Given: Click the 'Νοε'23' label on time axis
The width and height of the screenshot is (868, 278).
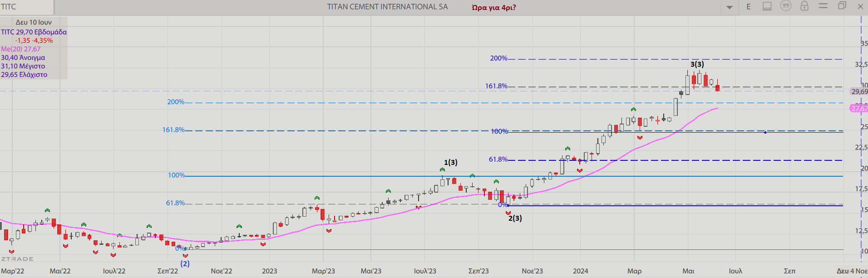Looking at the screenshot, I should pyautogui.click(x=532, y=271).
